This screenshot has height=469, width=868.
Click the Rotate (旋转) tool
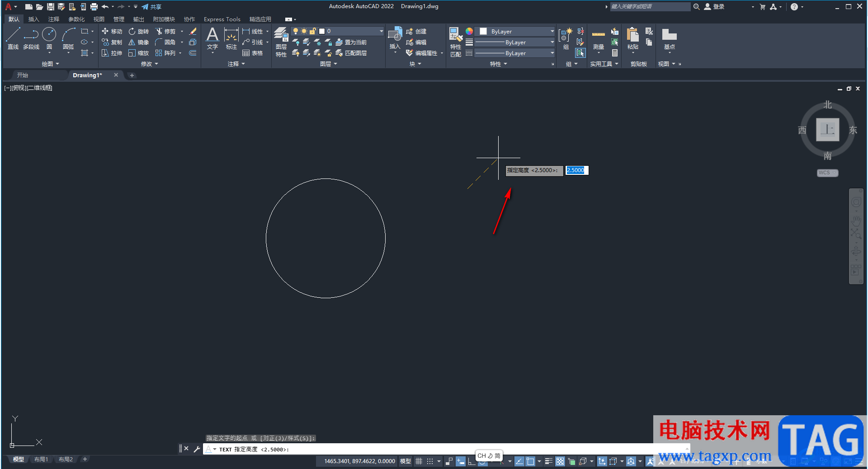(x=138, y=31)
